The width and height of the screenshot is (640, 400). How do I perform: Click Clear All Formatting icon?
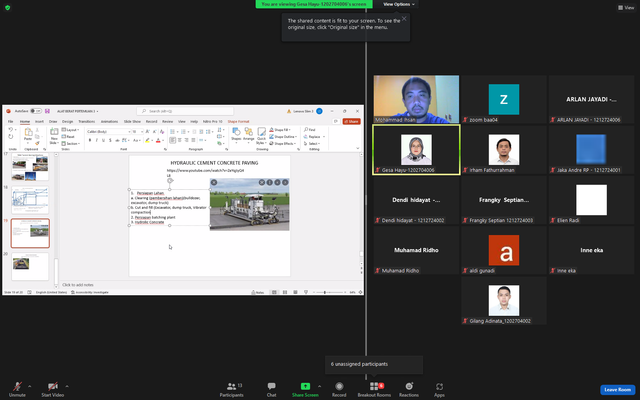coord(162,131)
